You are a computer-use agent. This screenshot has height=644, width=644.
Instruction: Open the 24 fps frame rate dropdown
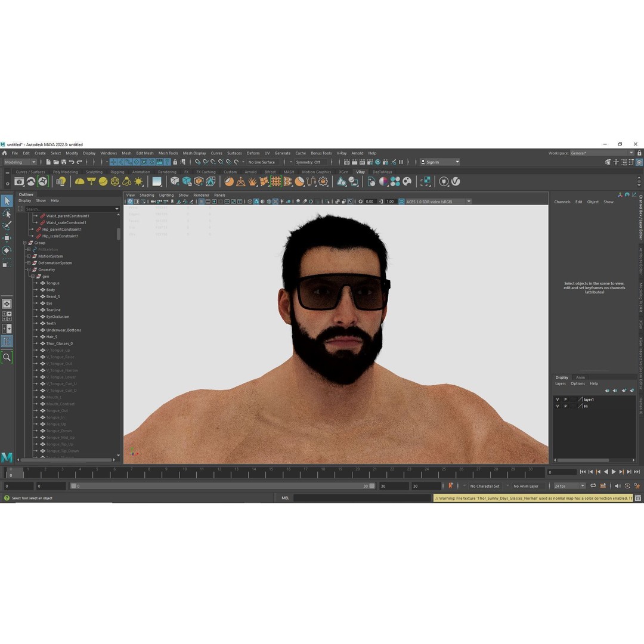pyautogui.click(x=569, y=486)
